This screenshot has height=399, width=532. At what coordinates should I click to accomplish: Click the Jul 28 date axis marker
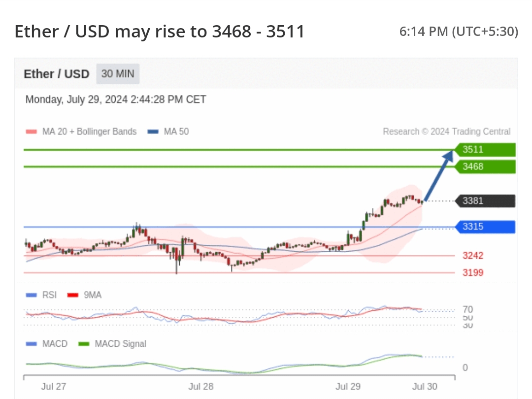[x=201, y=386]
